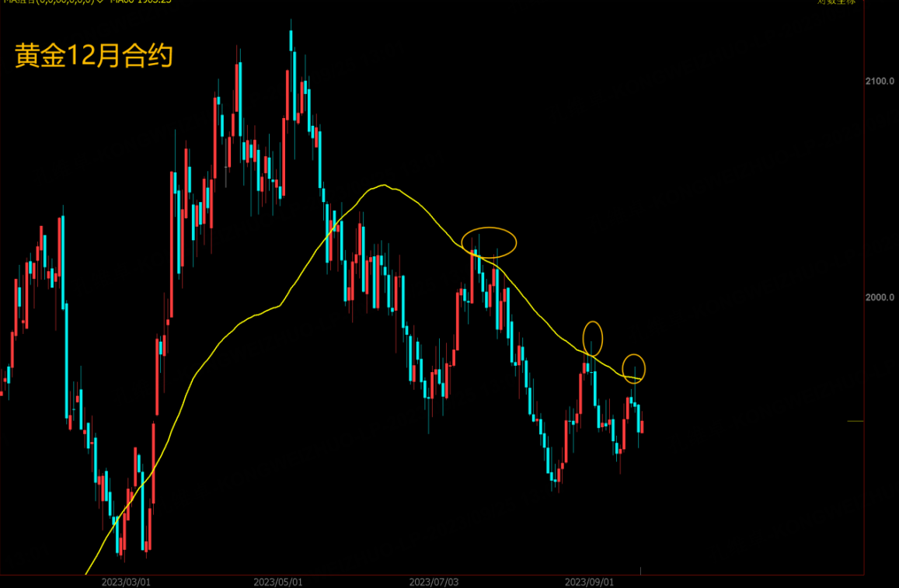Select the 2100.0 price axis label
Viewport: 899px width, 588px height.
[x=880, y=82]
